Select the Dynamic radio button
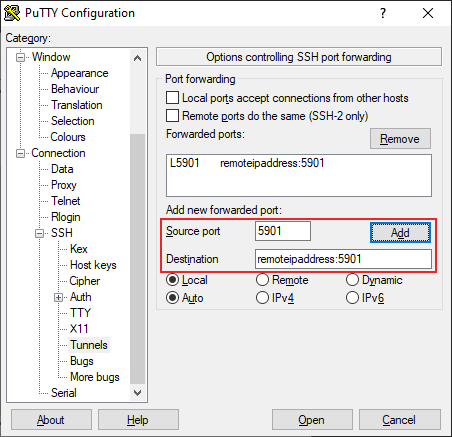This screenshot has height=437, width=452. click(x=352, y=280)
